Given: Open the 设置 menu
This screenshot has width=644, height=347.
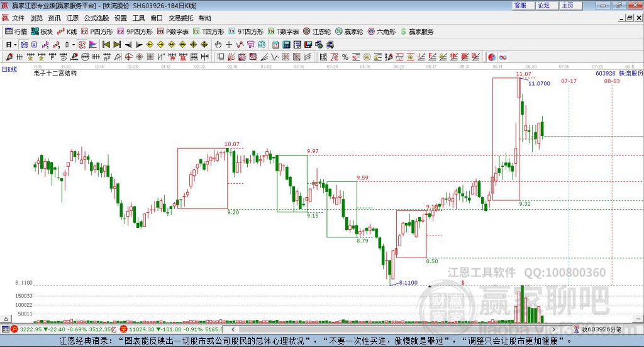Looking at the screenshot, I should [121, 18].
